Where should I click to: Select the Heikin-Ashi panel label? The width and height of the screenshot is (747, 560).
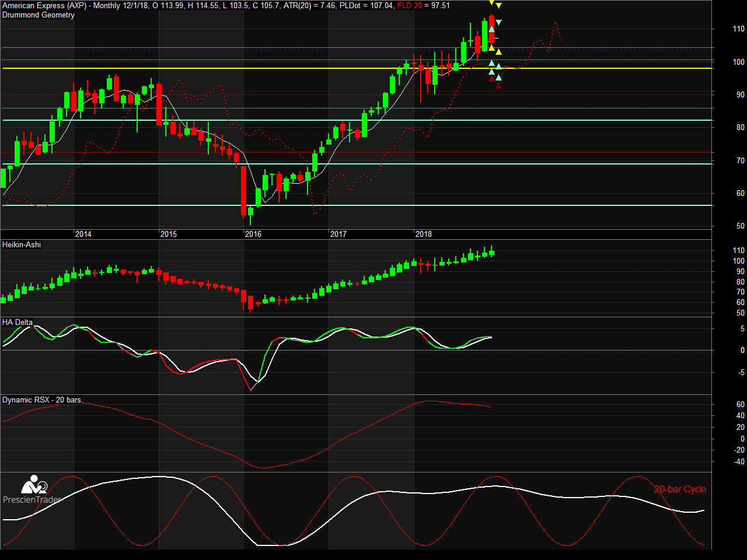[x=22, y=245]
